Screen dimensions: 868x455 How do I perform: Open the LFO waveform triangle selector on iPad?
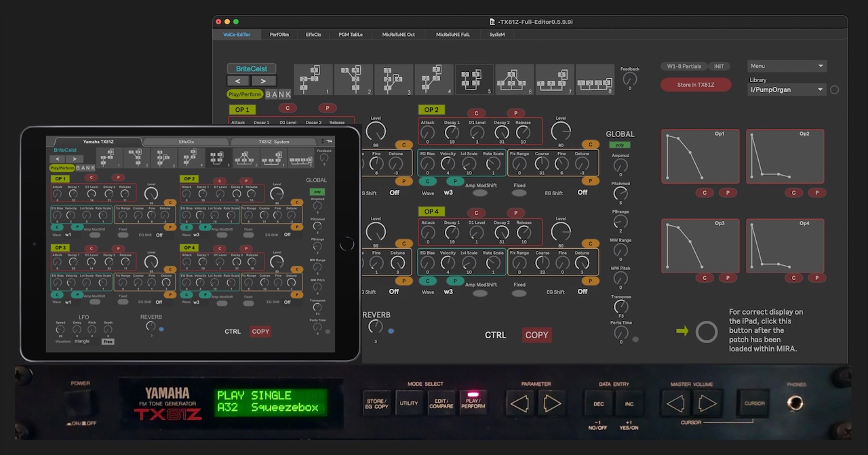click(x=82, y=341)
